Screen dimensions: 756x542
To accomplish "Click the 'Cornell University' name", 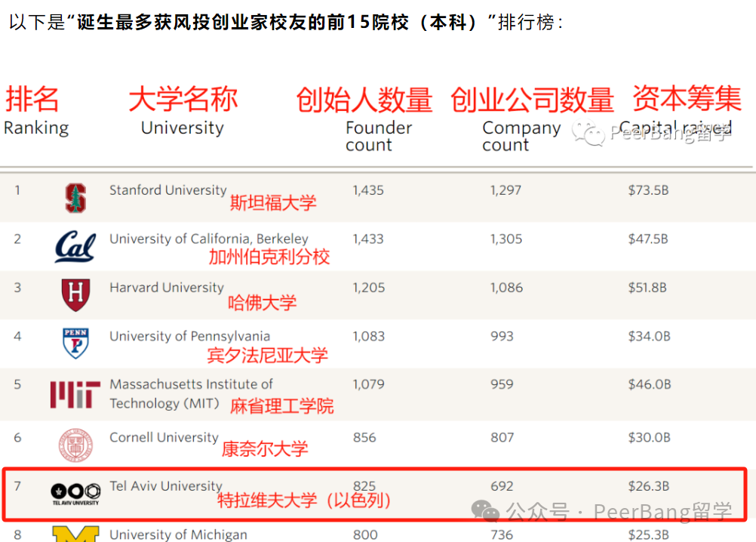I will (164, 437).
